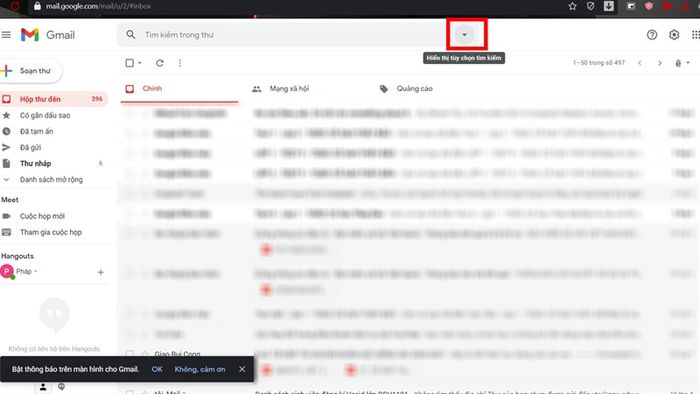Click the mail.google.com address bar URL
This screenshot has width=700, height=394.
(98, 6)
